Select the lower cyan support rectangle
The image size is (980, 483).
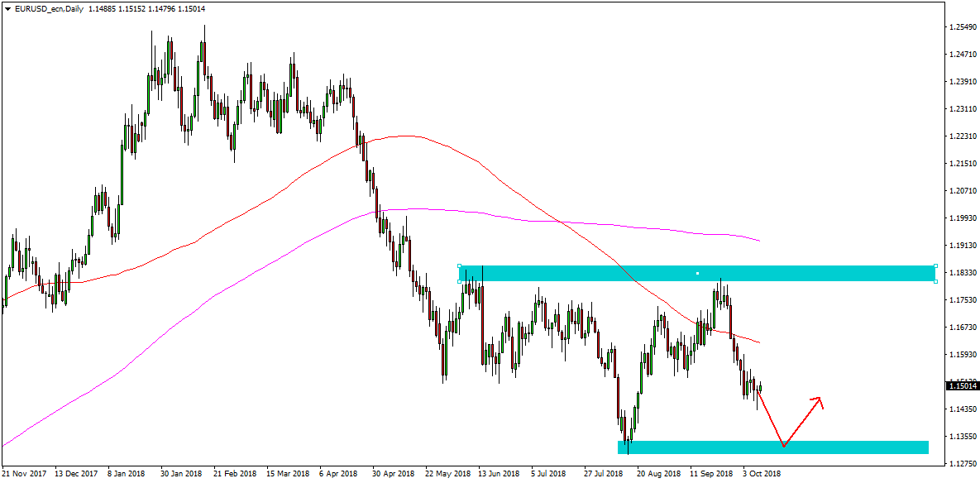pos(773,447)
